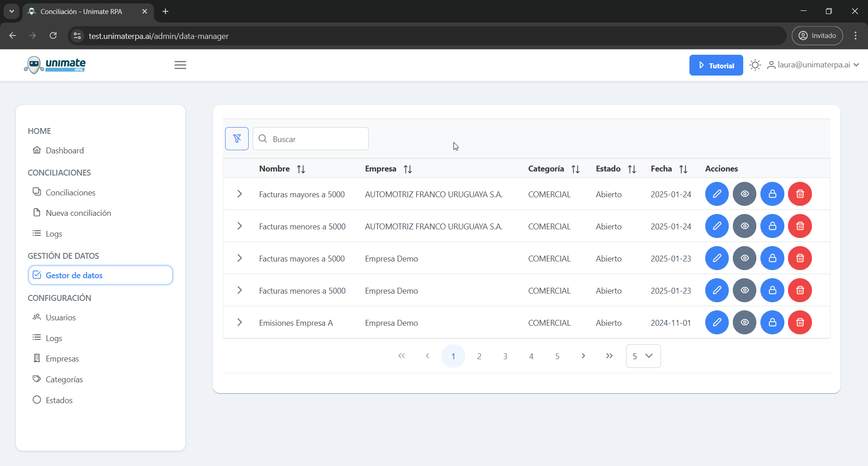The image size is (868, 466).
Task: Open Logs under Configuración section
Action: (47, 338)
